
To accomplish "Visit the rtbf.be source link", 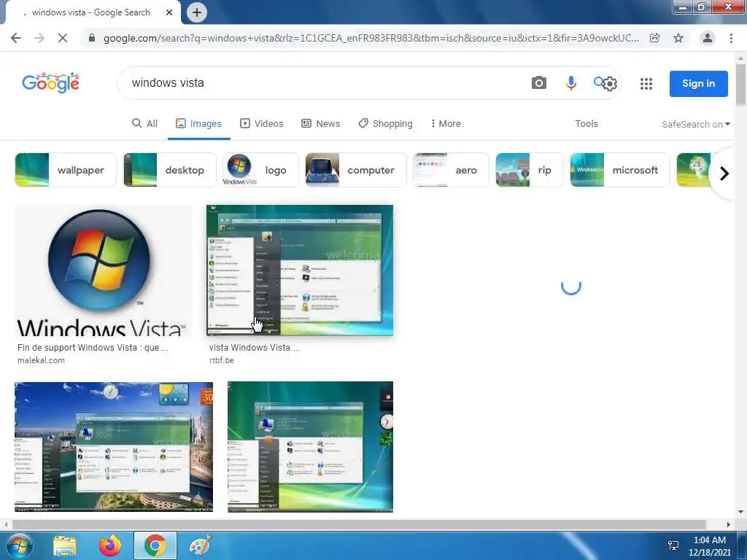I will click(x=222, y=360).
